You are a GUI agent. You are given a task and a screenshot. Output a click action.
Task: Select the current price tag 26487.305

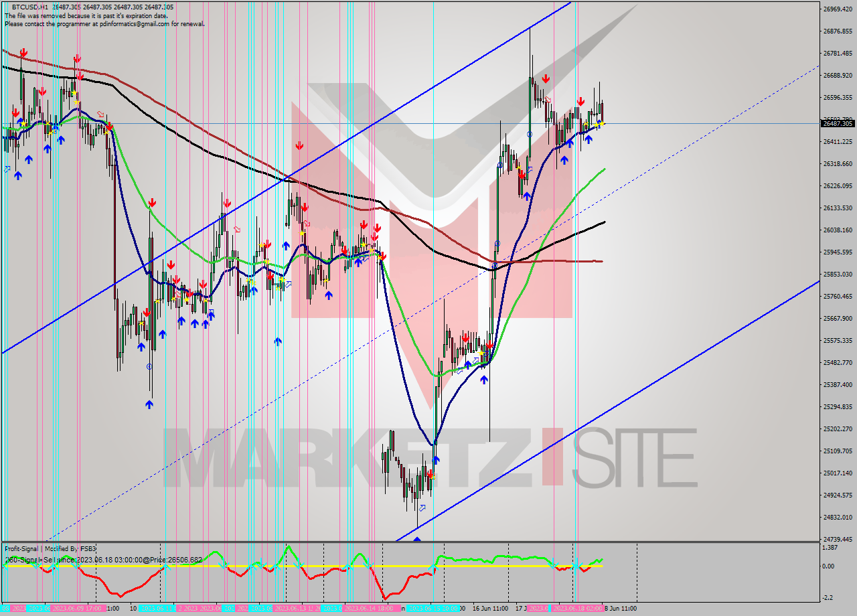click(838, 123)
